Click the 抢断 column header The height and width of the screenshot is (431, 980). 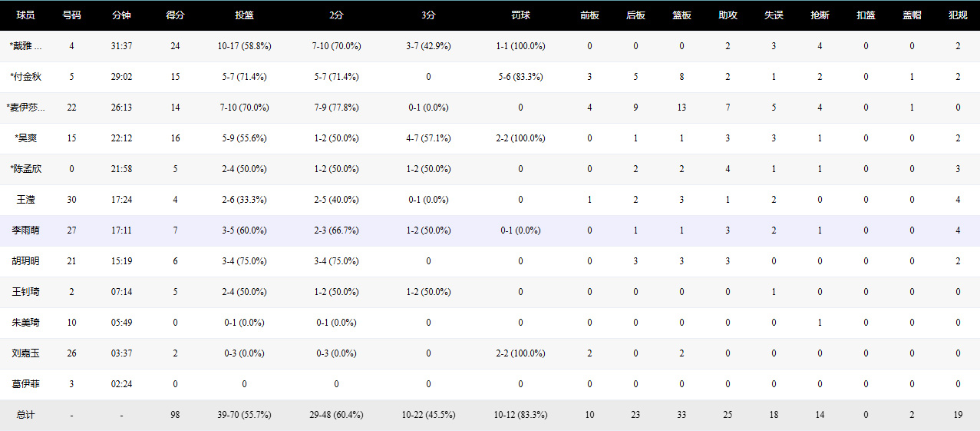click(x=820, y=15)
